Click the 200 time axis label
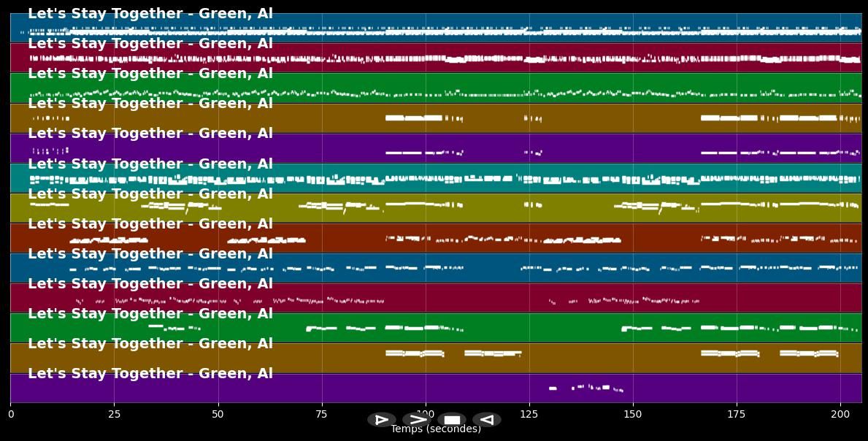The image size is (868, 441). click(x=840, y=413)
